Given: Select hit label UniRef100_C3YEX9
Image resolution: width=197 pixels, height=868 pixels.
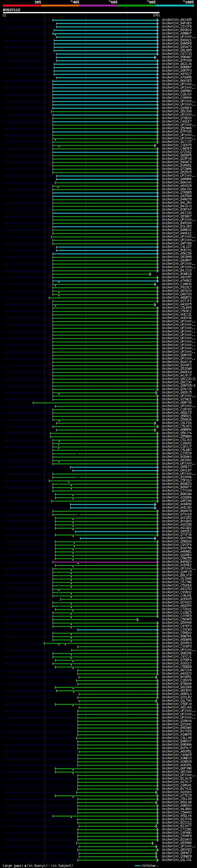Looking at the screenshot, I should click(x=177, y=453).
